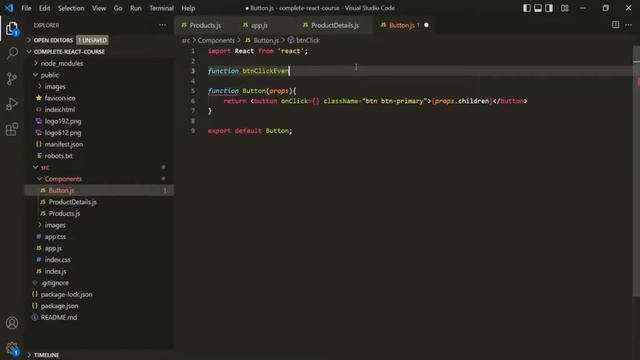Open Source Control view
The width and height of the screenshot is (640, 360).
[12, 79]
